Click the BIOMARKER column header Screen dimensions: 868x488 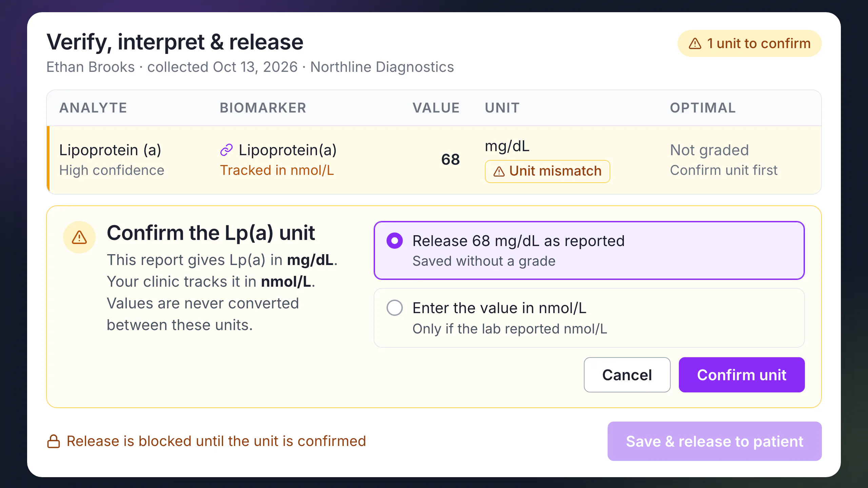[x=263, y=108]
